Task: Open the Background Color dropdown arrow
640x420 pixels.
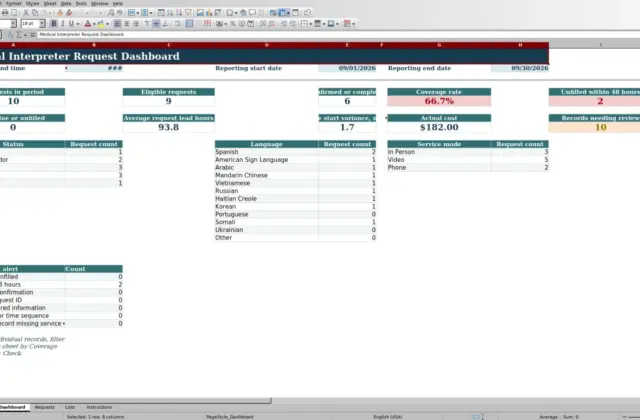Action: pyautogui.click(x=107, y=24)
